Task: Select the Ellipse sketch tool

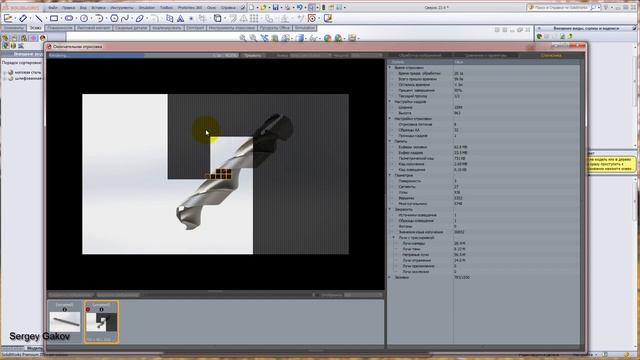Action: click(x=140, y=18)
